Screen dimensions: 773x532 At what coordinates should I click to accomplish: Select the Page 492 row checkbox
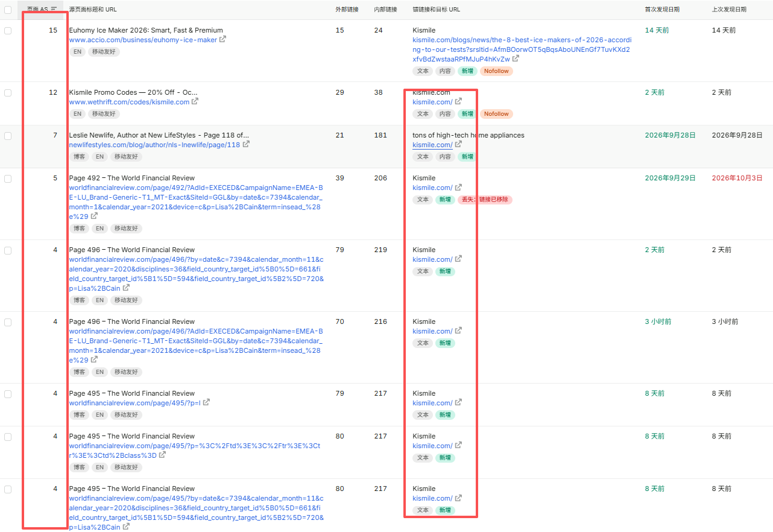8,178
